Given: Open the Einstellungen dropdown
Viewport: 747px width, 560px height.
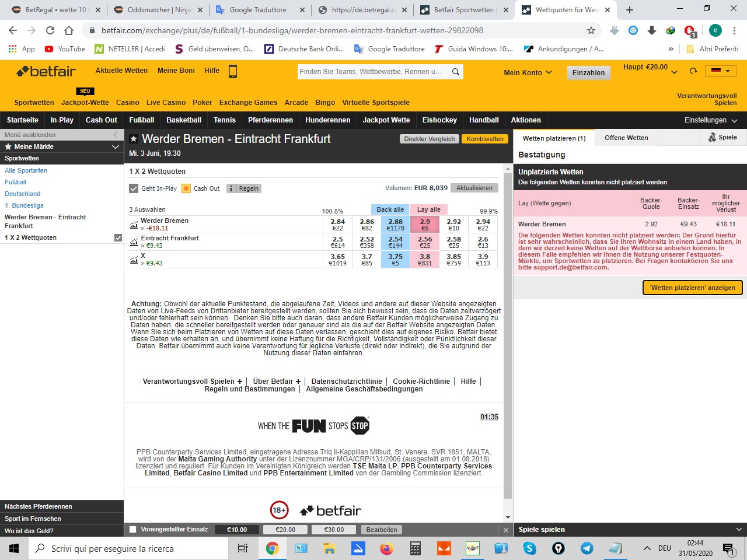Looking at the screenshot, I should 710,120.
